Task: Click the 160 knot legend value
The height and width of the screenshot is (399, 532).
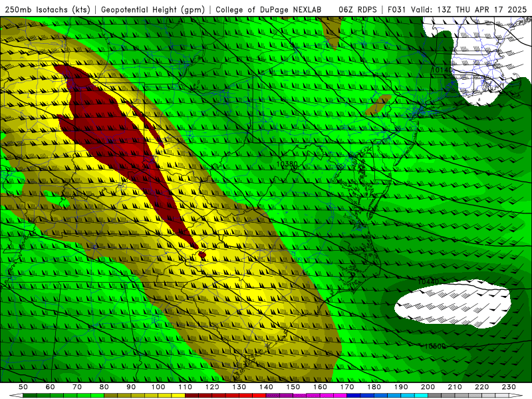Action: 321,387
